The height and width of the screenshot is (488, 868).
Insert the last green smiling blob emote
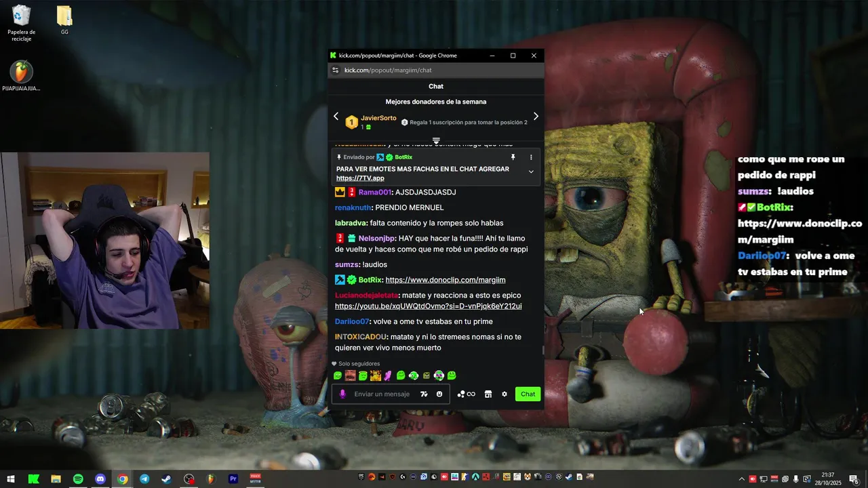tap(452, 375)
